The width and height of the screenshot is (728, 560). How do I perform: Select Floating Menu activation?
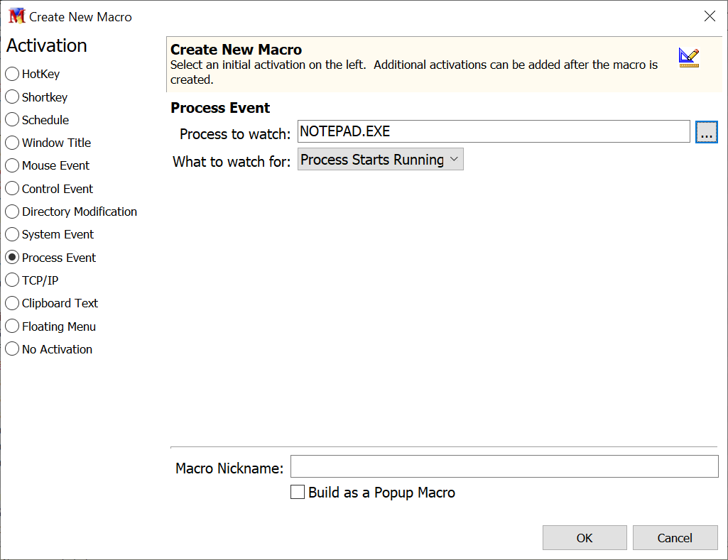click(x=12, y=326)
